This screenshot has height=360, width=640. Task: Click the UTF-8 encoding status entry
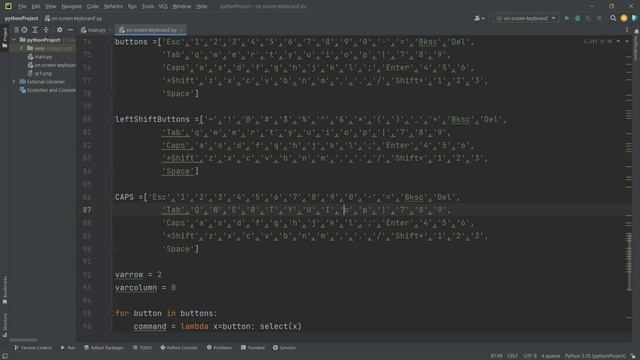point(530,356)
